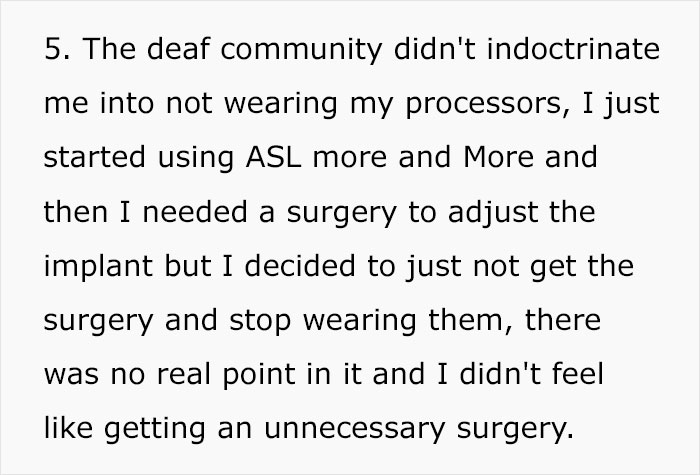The image size is (700, 475).
Task: Click the word "community" in the text
Action: tap(301, 51)
